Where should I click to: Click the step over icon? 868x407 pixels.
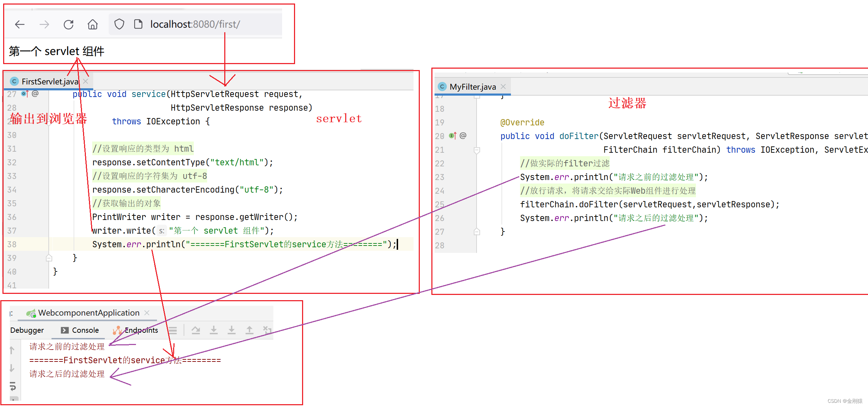pyautogui.click(x=196, y=330)
